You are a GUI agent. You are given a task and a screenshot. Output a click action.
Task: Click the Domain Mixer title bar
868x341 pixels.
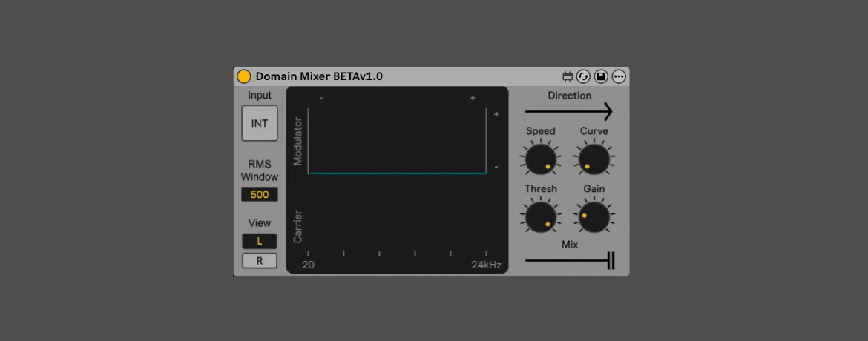[x=319, y=76]
